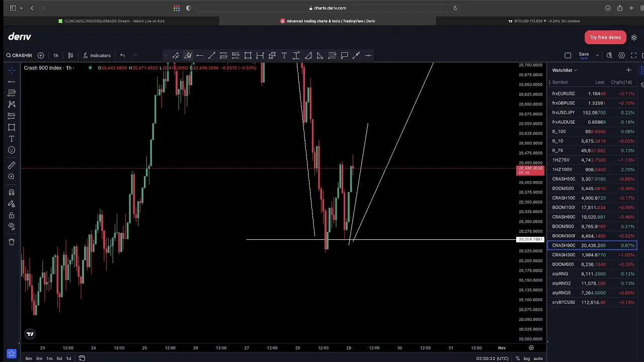Toggle lock all drawings
The width and height of the screenshot is (644, 362).
12,215
